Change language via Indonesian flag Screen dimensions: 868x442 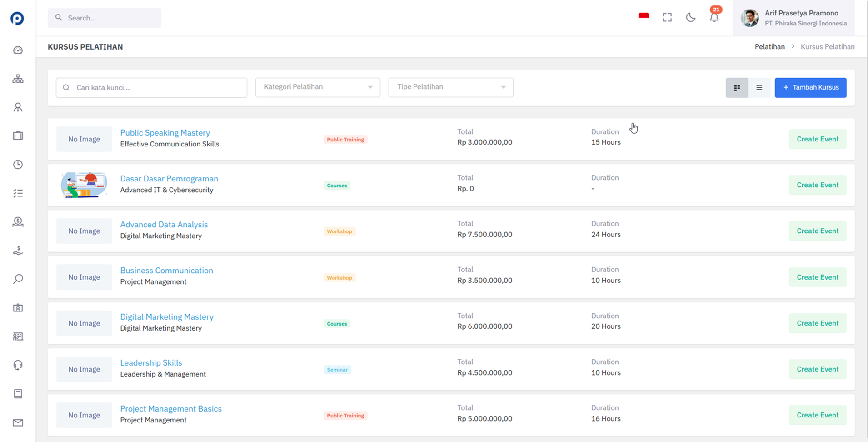pyautogui.click(x=644, y=16)
